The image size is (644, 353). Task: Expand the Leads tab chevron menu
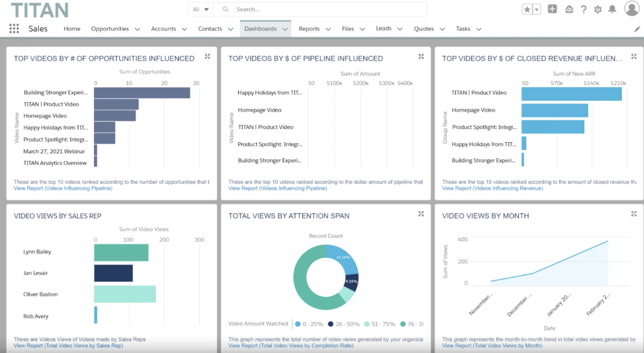400,29
